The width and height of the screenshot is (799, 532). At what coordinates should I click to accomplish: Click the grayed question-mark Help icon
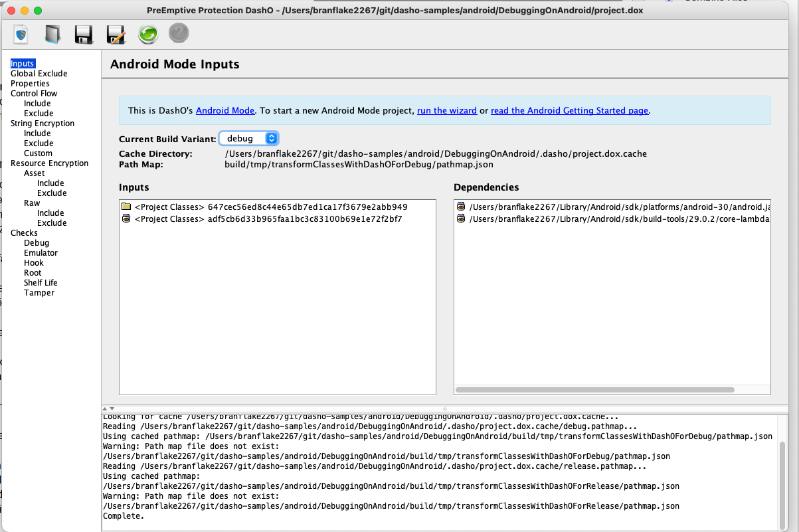coord(179,33)
